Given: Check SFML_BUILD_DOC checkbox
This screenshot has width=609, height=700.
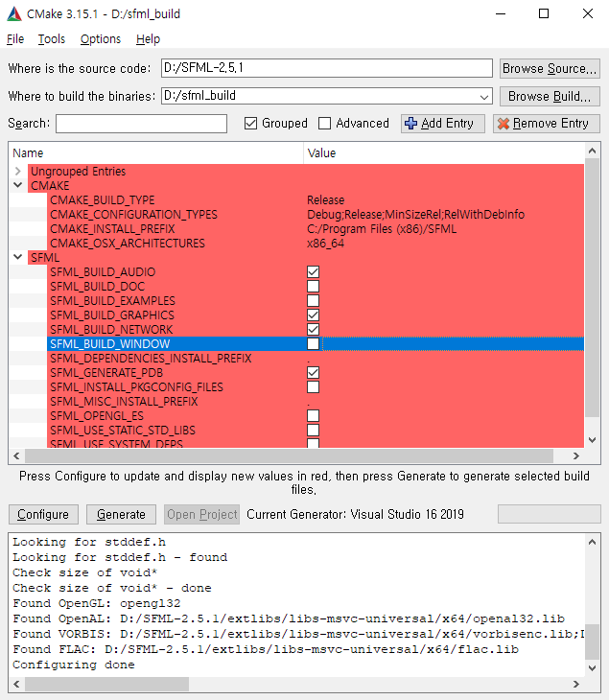Looking at the screenshot, I should [313, 286].
